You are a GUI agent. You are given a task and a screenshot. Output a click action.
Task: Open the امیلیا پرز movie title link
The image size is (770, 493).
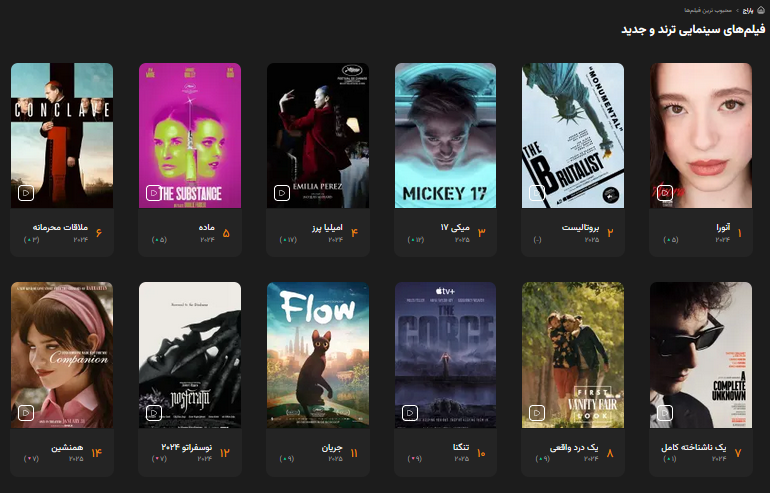pyautogui.click(x=328, y=227)
